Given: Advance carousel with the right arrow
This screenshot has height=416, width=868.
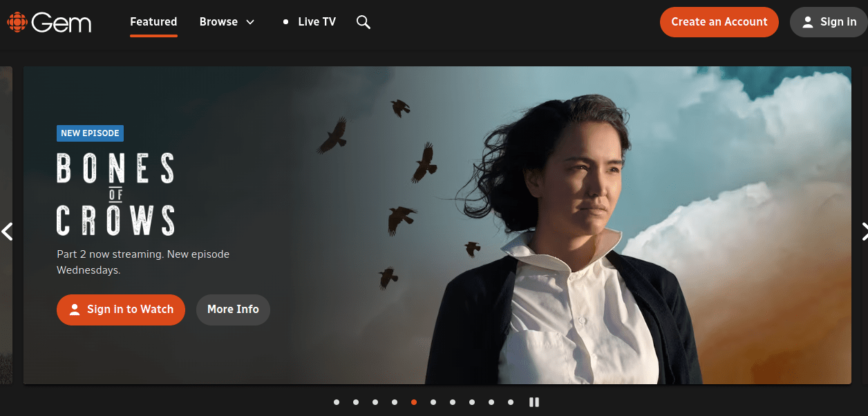Looking at the screenshot, I should 862,231.
